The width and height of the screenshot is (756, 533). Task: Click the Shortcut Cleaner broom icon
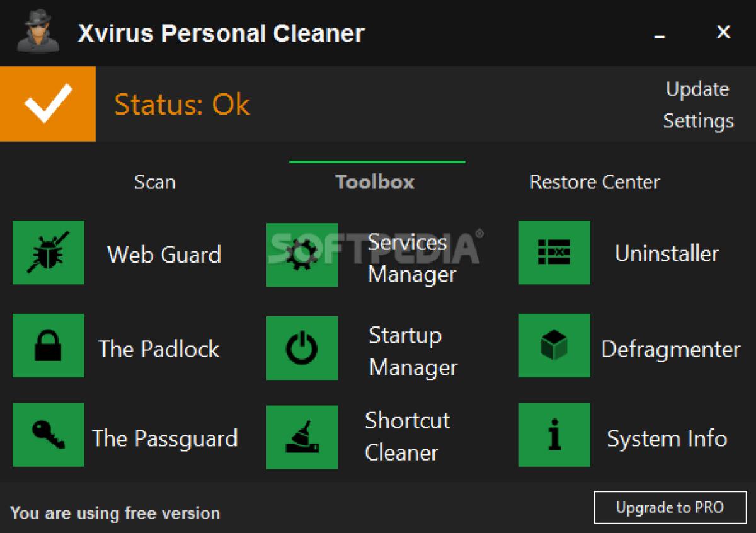pyautogui.click(x=302, y=438)
